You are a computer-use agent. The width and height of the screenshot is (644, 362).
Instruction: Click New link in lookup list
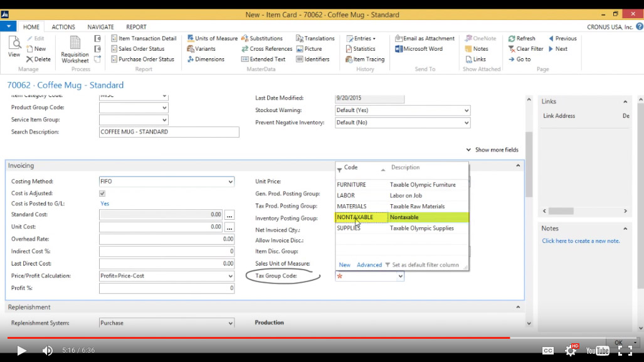click(x=345, y=265)
